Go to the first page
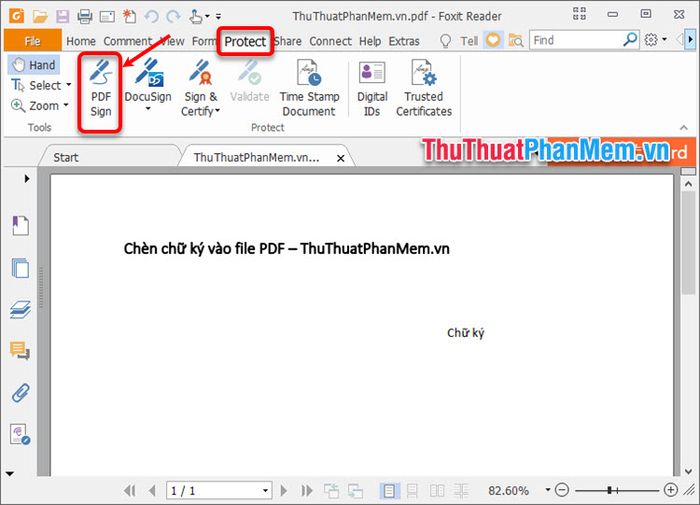The image size is (700, 505). point(130,491)
